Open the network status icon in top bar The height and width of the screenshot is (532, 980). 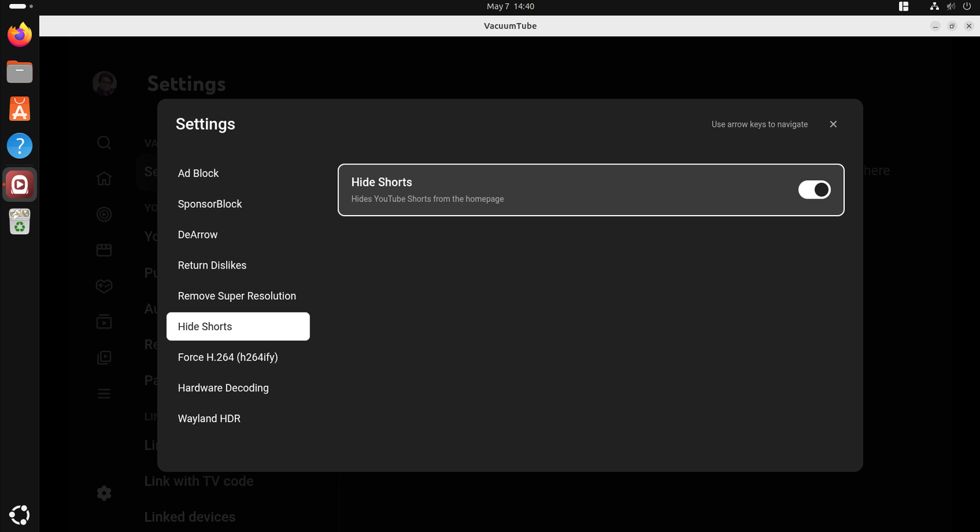934,7
